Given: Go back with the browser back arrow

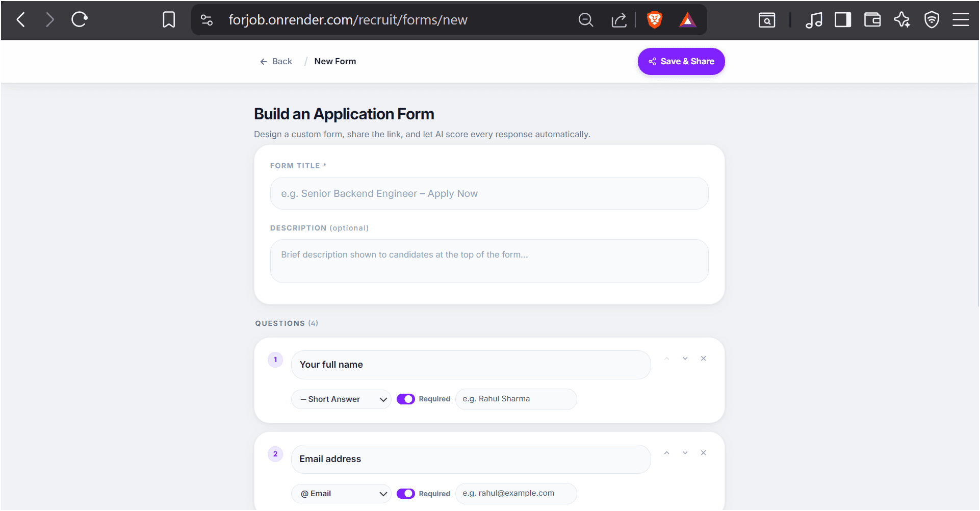Looking at the screenshot, I should (x=21, y=20).
